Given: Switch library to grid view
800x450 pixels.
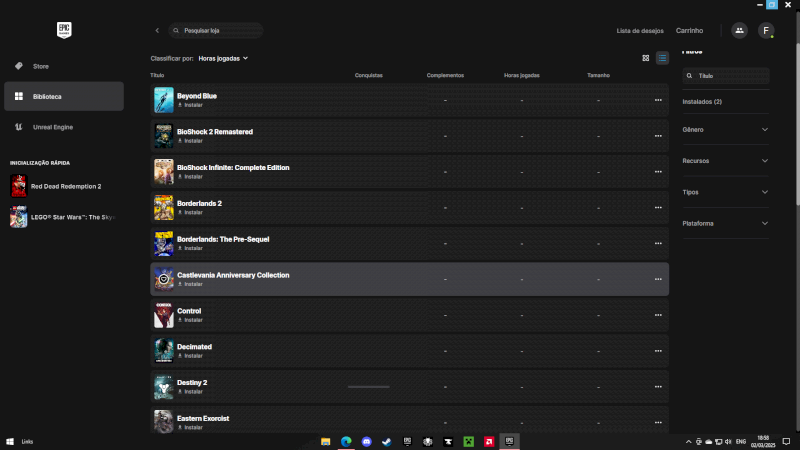Looking at the screenshot, I should coord(646,59).
